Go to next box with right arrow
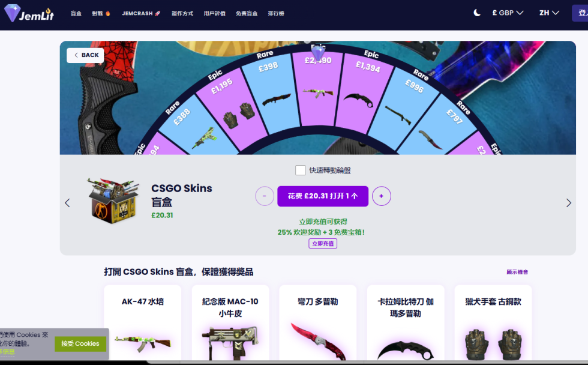 coord(569,203)
